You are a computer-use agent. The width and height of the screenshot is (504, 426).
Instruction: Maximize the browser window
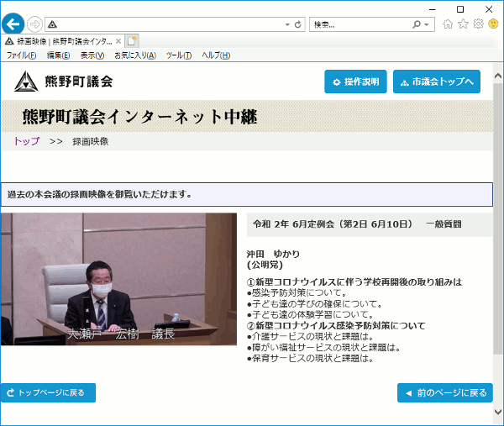[x=460, y=9]
